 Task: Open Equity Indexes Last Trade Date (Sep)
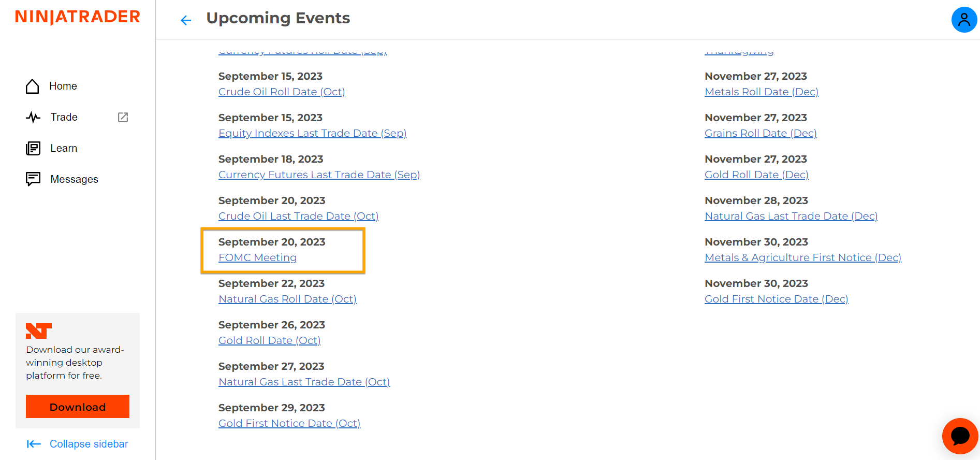click(x=312, y=133)
